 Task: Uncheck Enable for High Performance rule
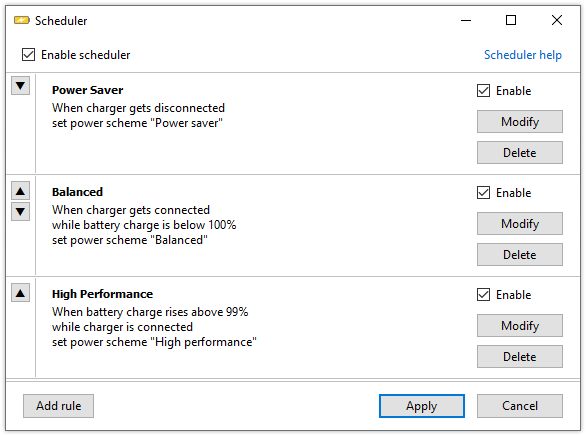click(483, 294)
